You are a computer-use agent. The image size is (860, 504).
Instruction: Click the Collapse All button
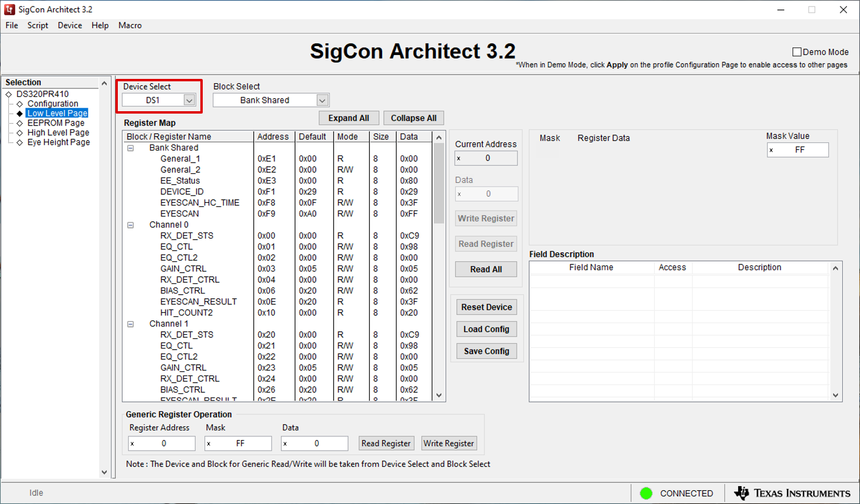(414, 118)
